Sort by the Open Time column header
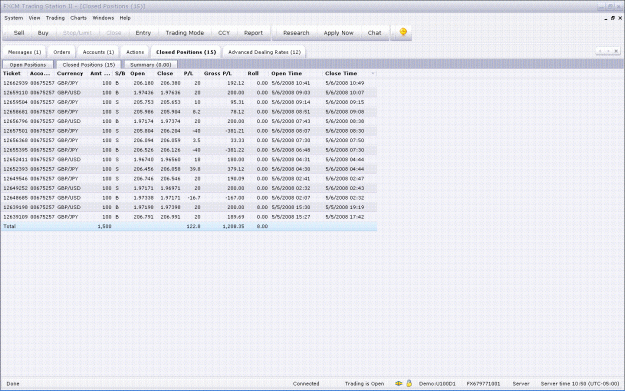625x391 pixels. [287, 74]
